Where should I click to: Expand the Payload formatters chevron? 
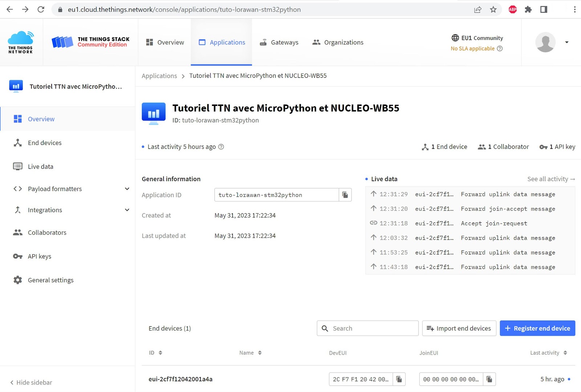(127, 189)
